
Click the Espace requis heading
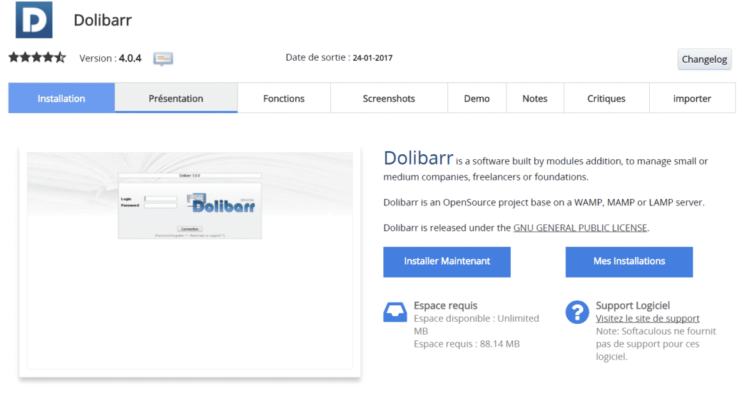(445, 305)
